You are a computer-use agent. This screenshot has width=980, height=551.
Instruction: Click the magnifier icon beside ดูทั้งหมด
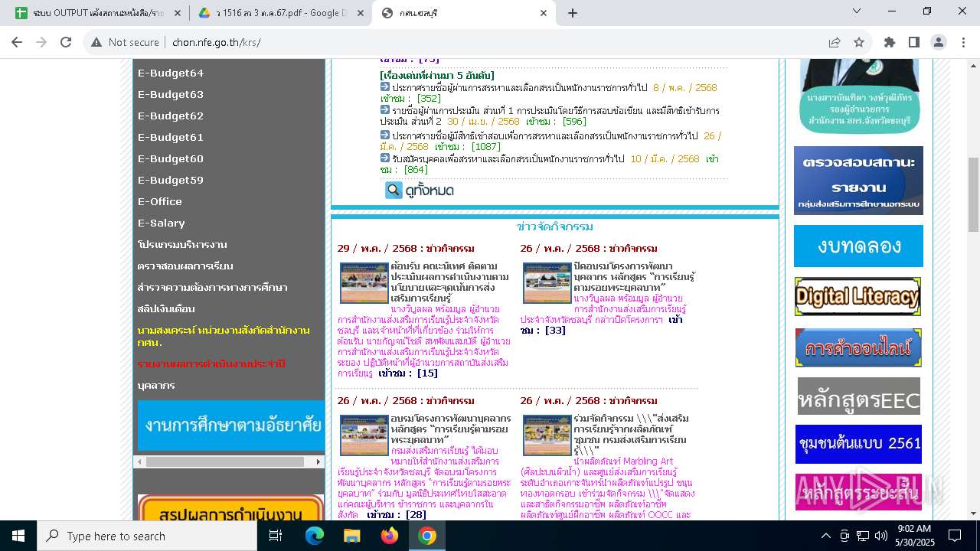coord(394,190)
